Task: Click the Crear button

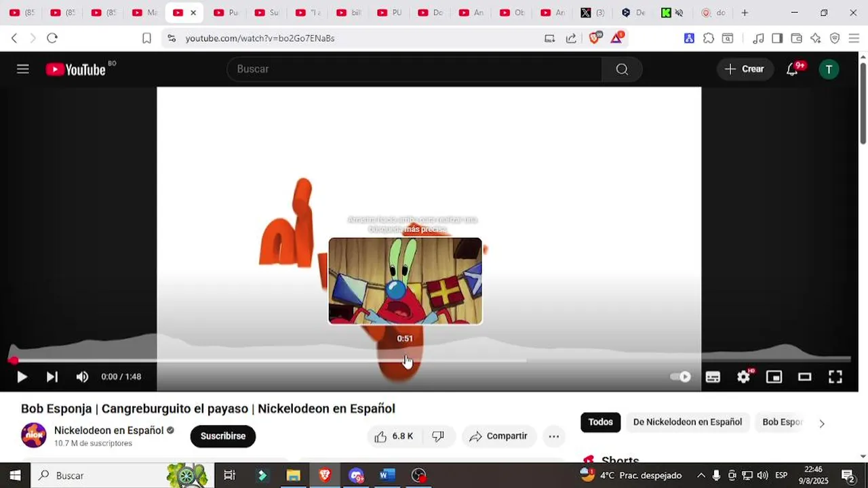Action: [x=745, y=69]
